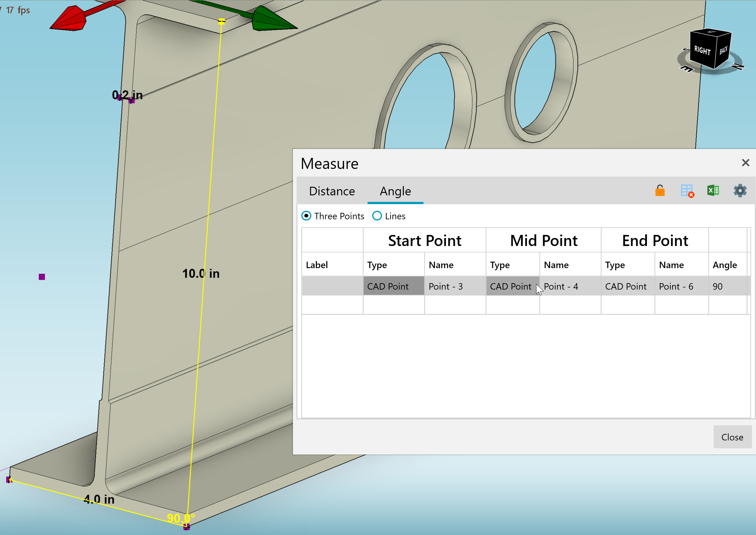Screen dimensions: 756x535
Task: Switch to the Angle tab
Action: [x=395, y=191]
